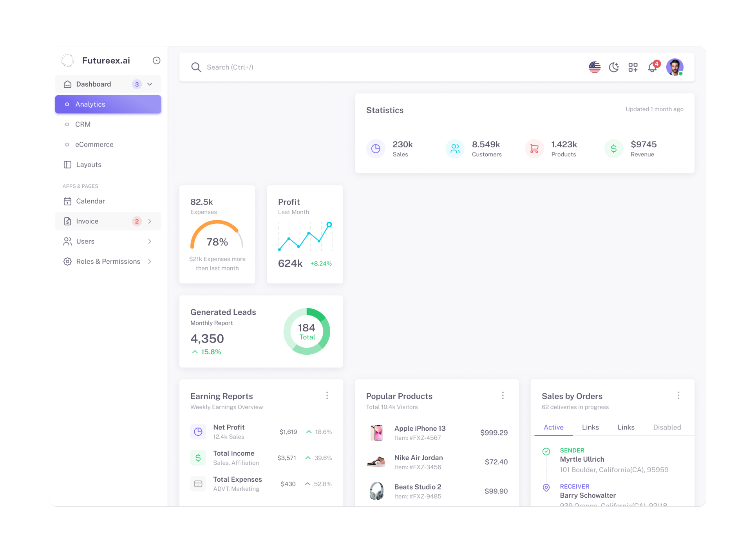Click the Layouts panel icon

(x=67, y=165)
